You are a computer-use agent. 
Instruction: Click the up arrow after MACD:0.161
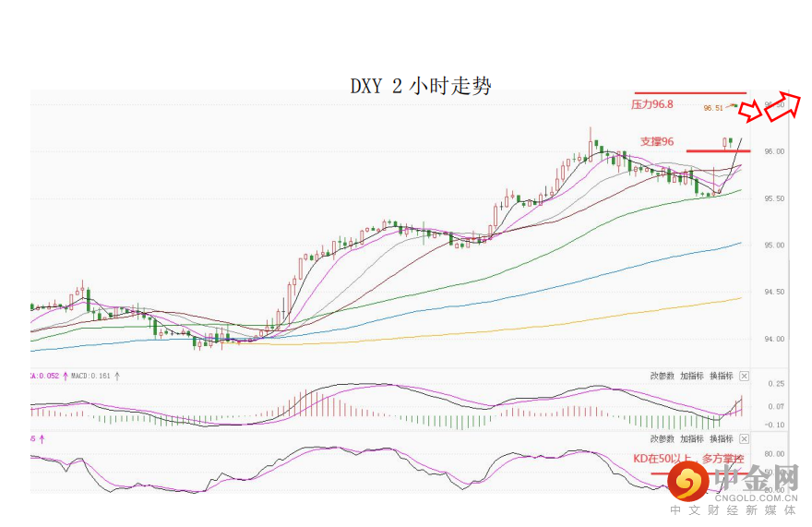pyautogui.click(x=117, y=377)
